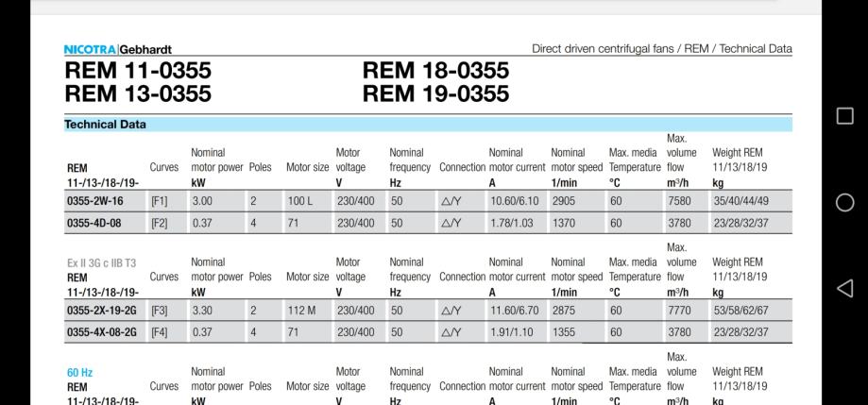
Task: Select max volume flow 7580
Action: [679, 201]
